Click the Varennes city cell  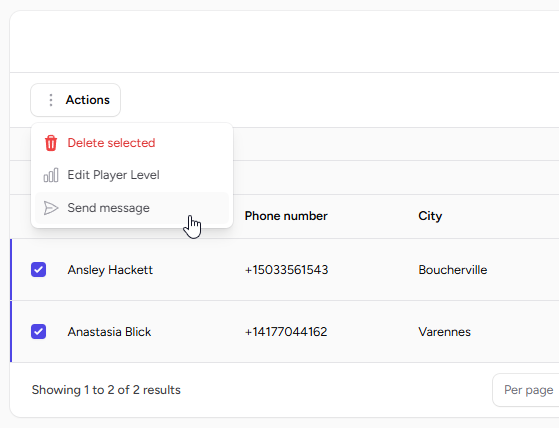coord(445,332)
